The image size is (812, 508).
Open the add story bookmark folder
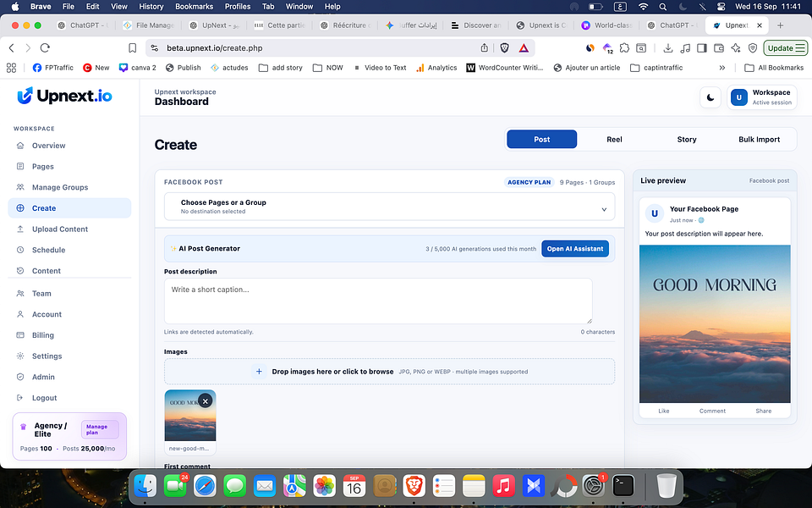point(281,68)
